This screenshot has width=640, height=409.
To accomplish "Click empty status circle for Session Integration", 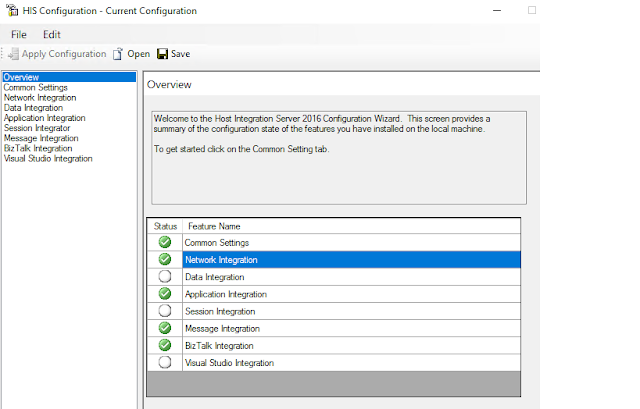I will point(165,311).
